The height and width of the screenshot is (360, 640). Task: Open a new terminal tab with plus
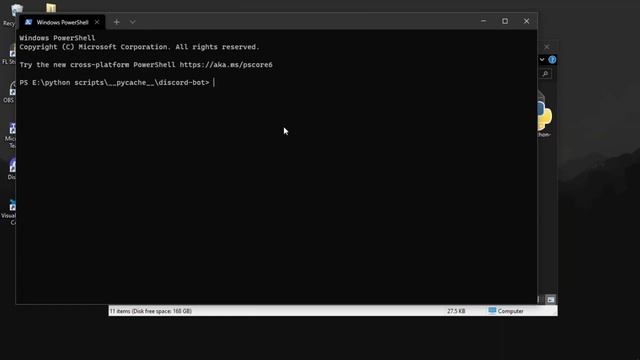tap(117, 22)
